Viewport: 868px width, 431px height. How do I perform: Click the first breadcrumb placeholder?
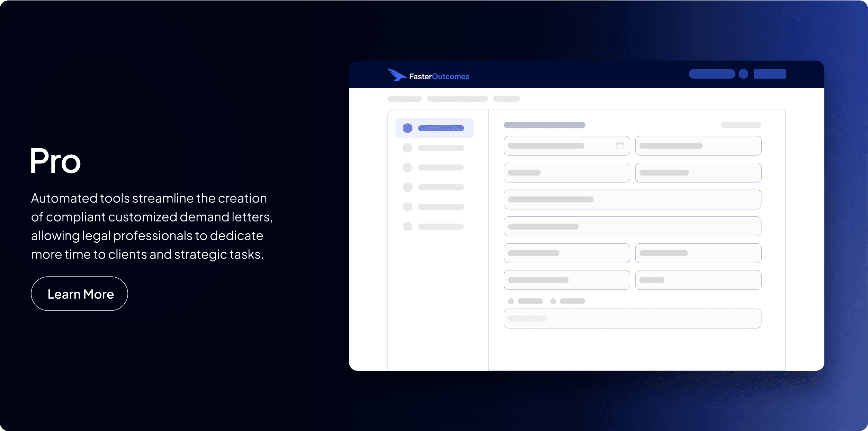(x=404, y=99)
